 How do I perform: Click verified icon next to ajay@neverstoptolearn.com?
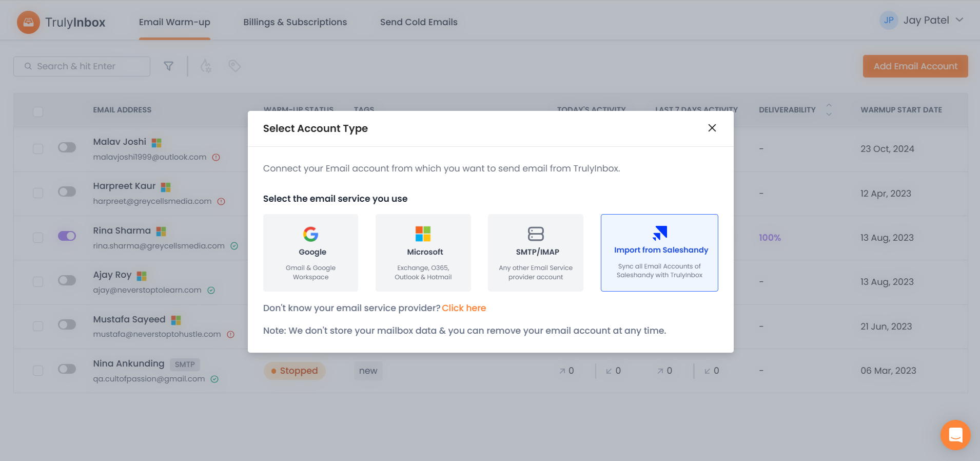coord(211,291)
